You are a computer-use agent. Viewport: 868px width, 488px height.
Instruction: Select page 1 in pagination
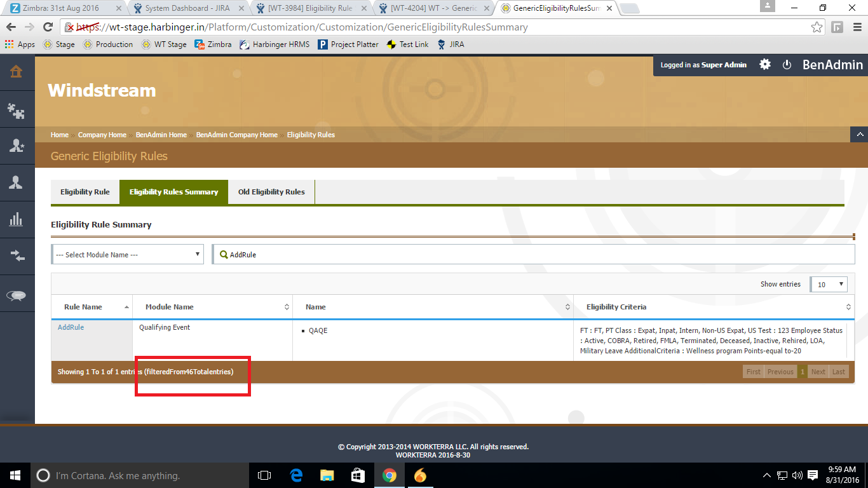pyautogui.click(x=803, y=372)
